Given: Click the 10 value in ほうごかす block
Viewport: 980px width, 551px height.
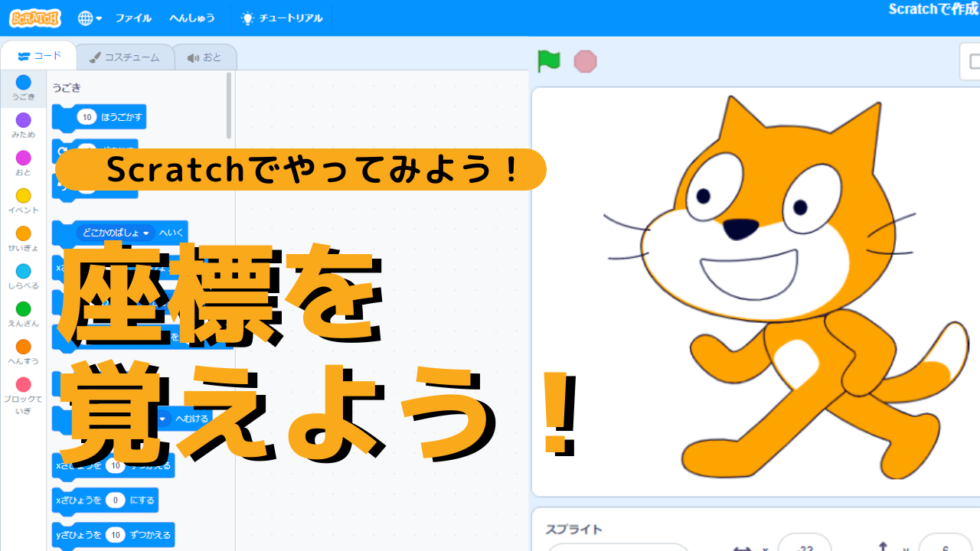Looking at the screenshot, I should (87, 117).
